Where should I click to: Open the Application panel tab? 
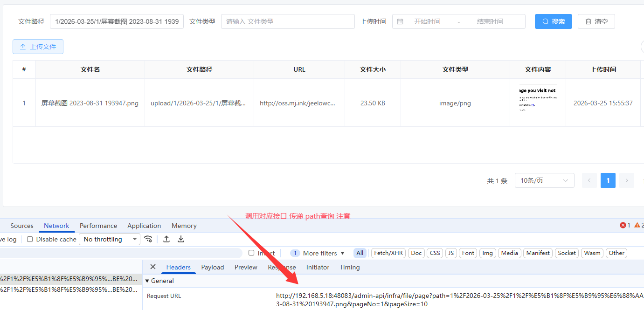pyautogui.click(x=144, y=226)
